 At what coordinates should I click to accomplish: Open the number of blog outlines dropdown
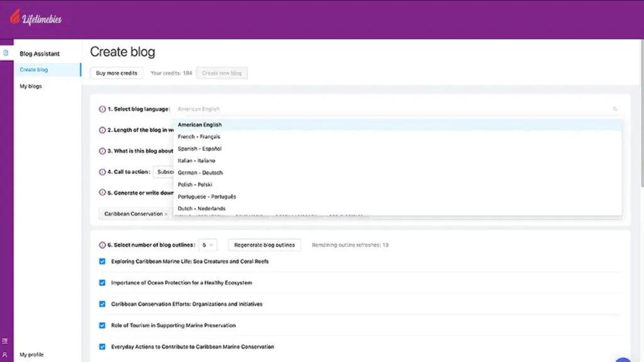pyautogui.click(x=208, y=245)
